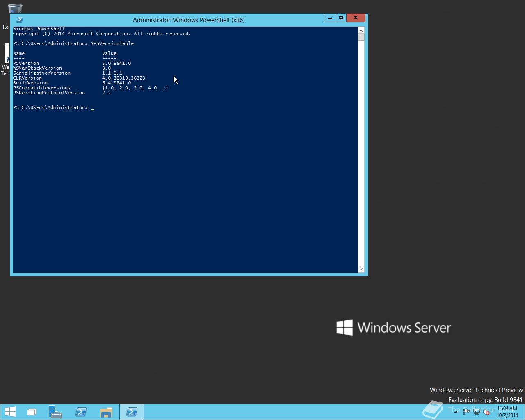This screenshot has height=420, width=525.
Task: Click the muted volume tray icon
Action: point(486,412)
